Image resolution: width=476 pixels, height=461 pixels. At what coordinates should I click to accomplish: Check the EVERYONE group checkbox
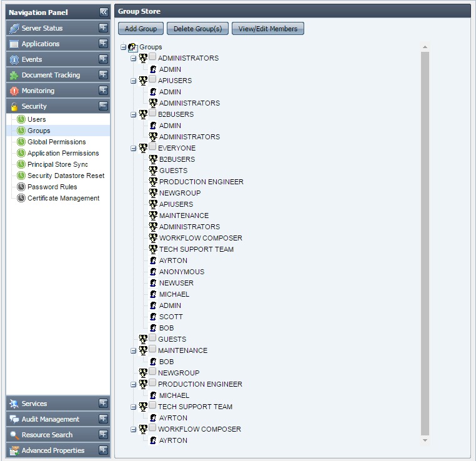(x=152, y=146)
